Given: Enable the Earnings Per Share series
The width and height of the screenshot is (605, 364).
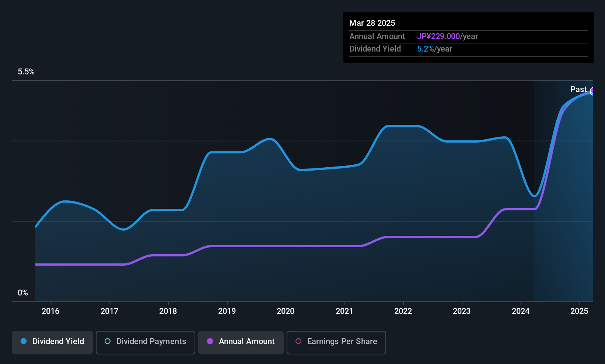Looking at the screenshot, I should click(336, 343).
